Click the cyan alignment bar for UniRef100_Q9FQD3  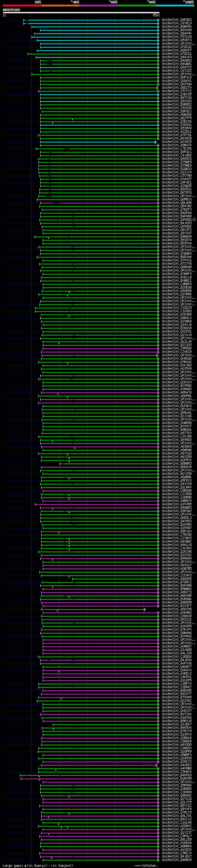tap(91, 20)
